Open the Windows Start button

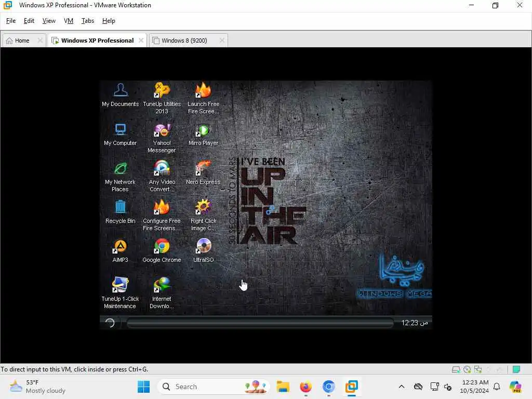[x=143, y=387]
